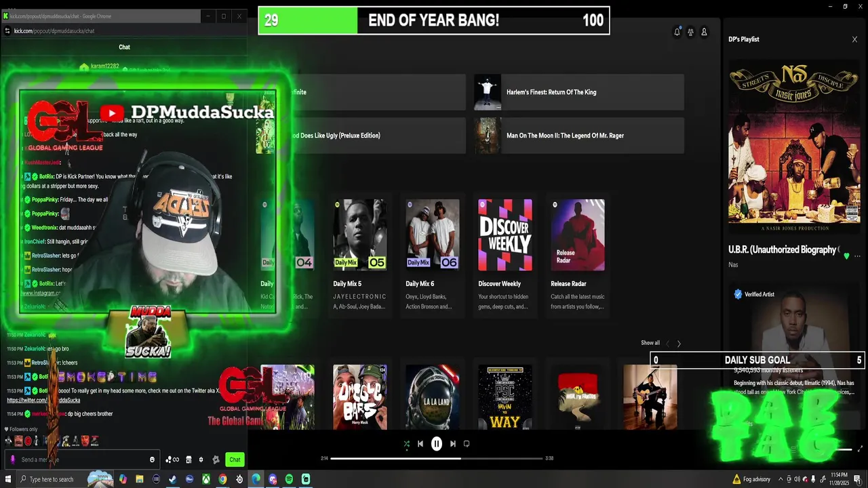Image resolution: width=868 pixels, height=488 pixels.
Task: Go to previous carousel page arrow
Action: (667, 344)
